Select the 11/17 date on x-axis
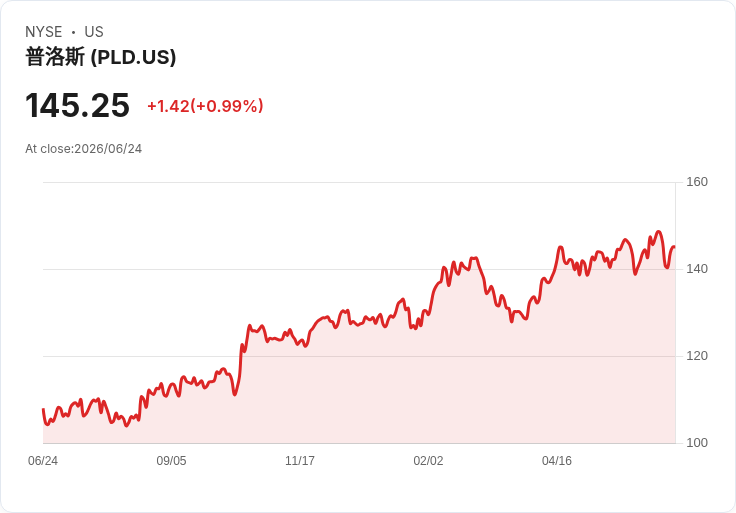The image size is (736, 513). click(300, 461)
